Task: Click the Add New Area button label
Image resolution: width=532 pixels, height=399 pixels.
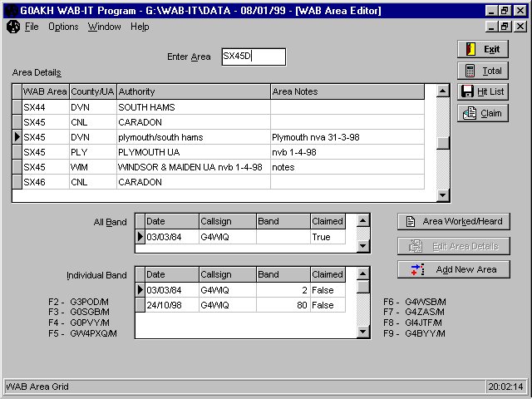Action: 466,269
